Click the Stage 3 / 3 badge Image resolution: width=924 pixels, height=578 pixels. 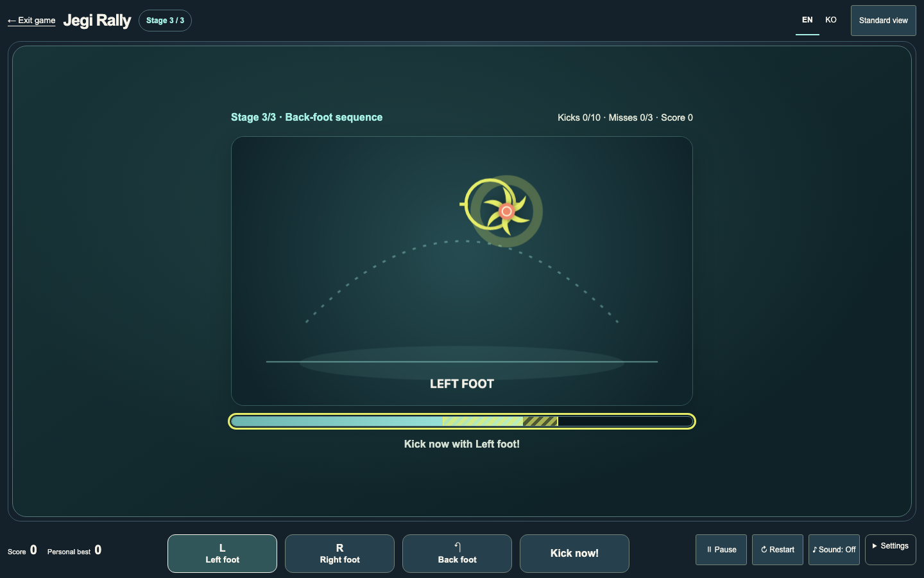[165, 21]
